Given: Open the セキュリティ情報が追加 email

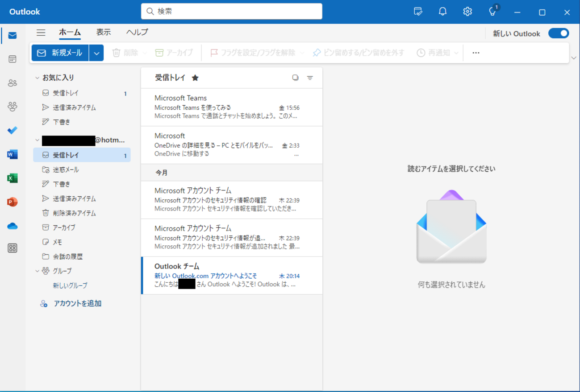Looking at the screenshot, I should click(x=232, y=238).
